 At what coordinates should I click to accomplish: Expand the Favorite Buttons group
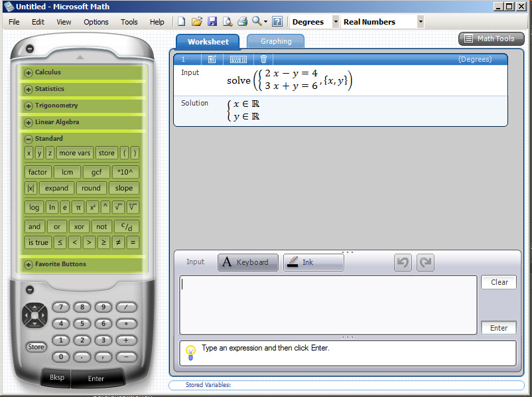point(29,264)
